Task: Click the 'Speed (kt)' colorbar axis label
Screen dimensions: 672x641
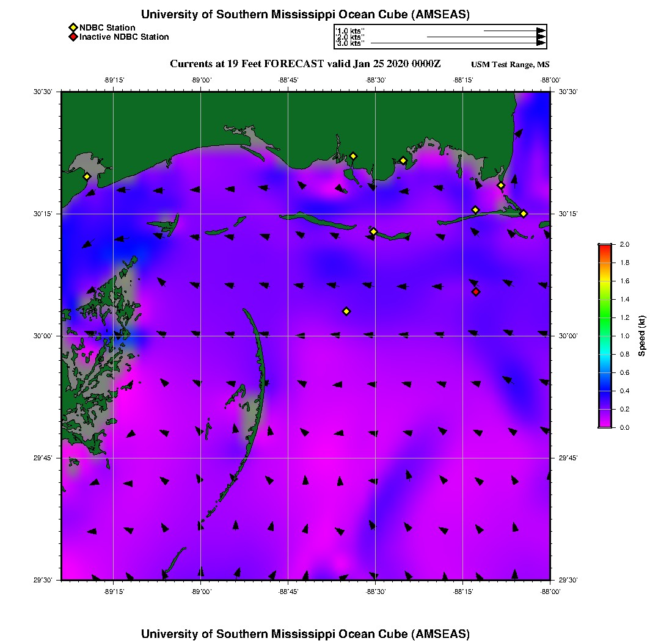Action: 642,336
